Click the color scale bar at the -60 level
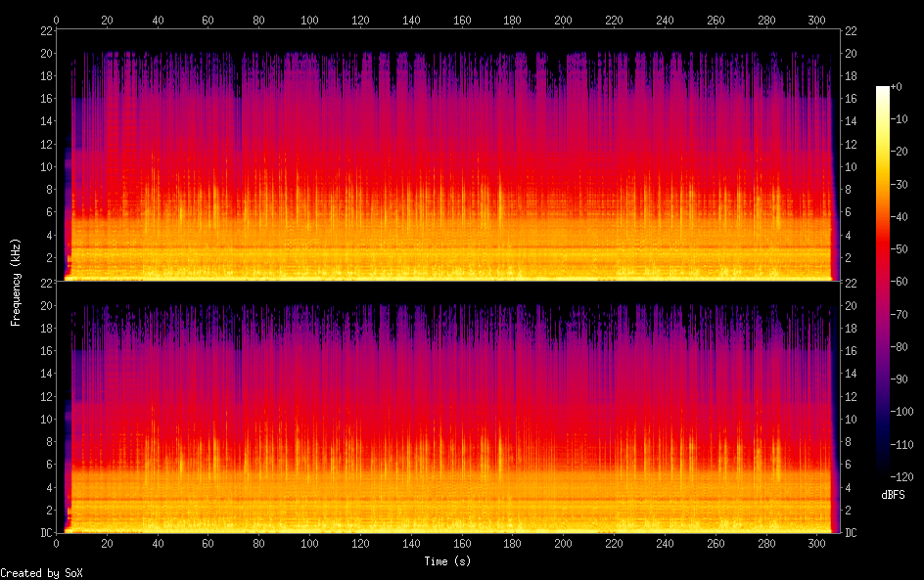924x580 pixels. point(883,282)
